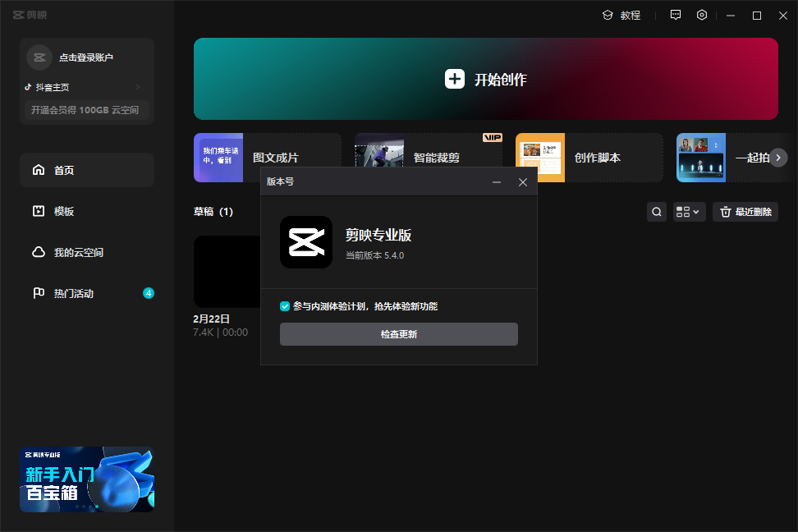Click the cloud icon beside 我的云空间
Image resolution: width=798 pixels, height=532 pixels.
(39, 252)
